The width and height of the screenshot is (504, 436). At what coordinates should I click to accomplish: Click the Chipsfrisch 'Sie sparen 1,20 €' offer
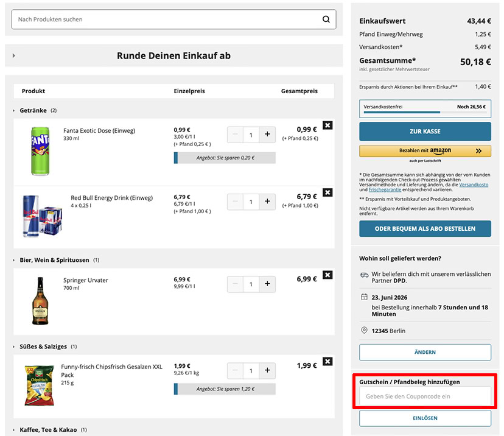[x=225, y=389]
